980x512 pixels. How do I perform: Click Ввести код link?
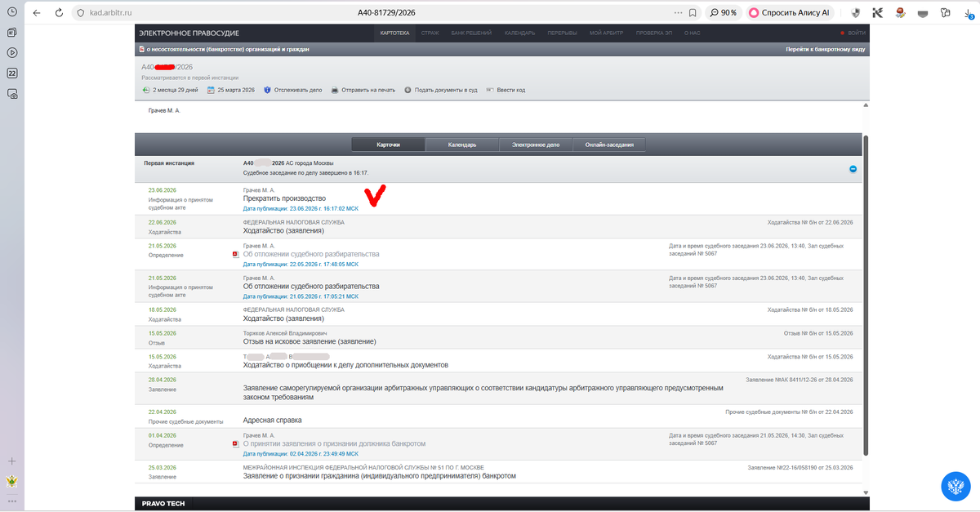(511, 90)
